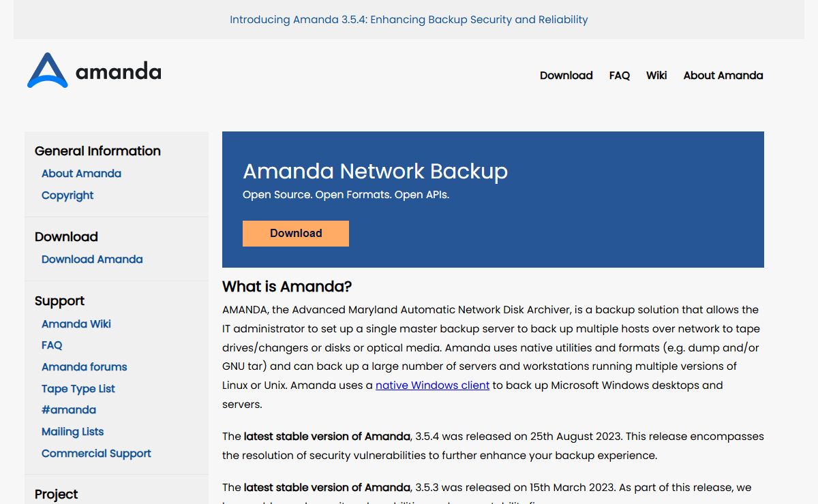Select the Commercial Support link

pyautogui.click(x=96, y=454)
